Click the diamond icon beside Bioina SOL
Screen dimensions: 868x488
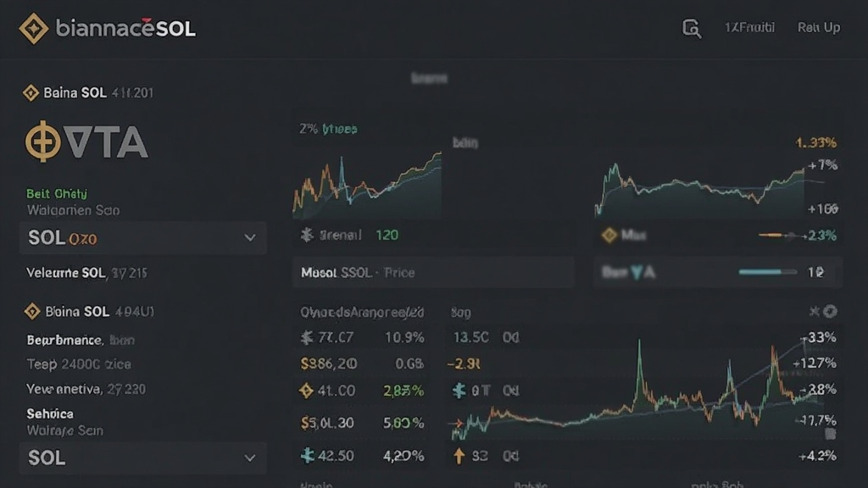(x=32, y=312)
